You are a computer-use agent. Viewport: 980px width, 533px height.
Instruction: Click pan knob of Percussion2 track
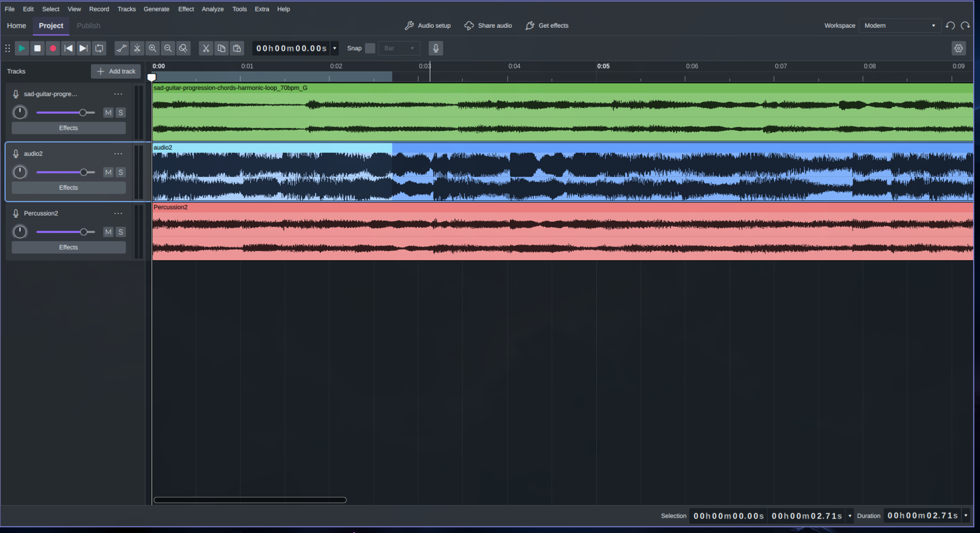20,232
